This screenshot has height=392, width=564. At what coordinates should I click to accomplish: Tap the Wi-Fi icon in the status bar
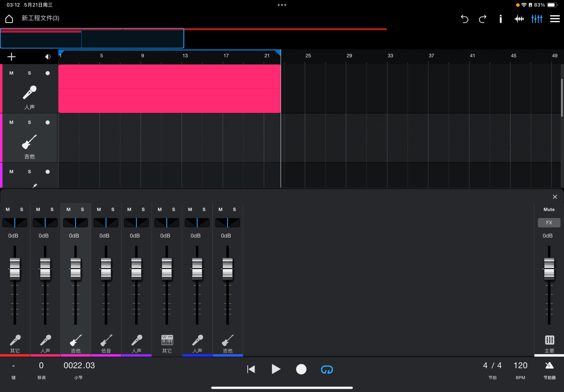click(x=524, y=5)
